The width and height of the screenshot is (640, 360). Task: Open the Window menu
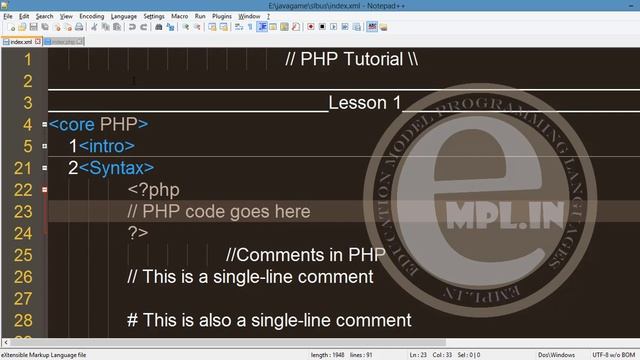coord(249,16)
